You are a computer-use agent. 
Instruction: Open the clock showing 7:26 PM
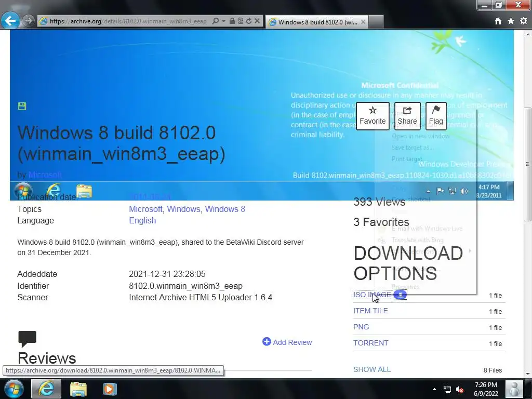[x=486, y=389]
